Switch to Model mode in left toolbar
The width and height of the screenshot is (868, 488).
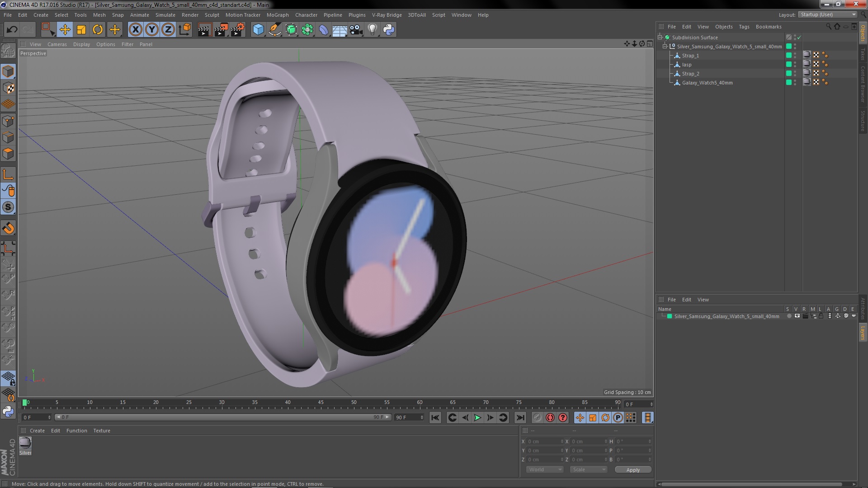click(x=8, y=71)
